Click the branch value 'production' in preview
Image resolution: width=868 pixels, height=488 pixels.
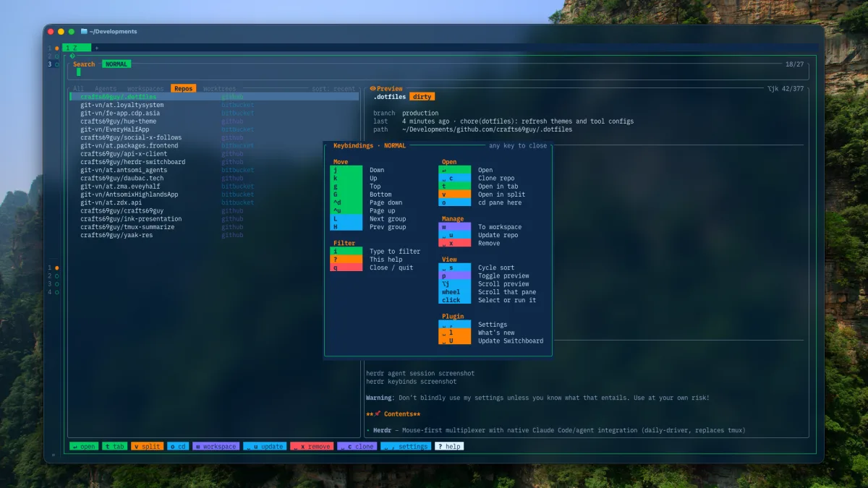[x=420, y=114]
